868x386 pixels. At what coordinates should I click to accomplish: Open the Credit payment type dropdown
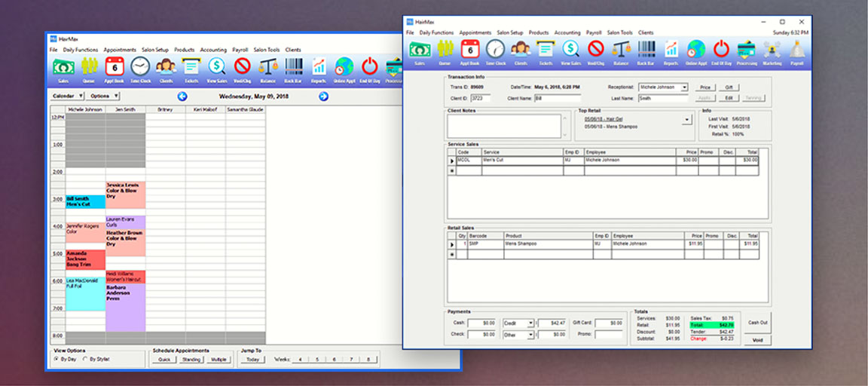[x=530, y=323]
